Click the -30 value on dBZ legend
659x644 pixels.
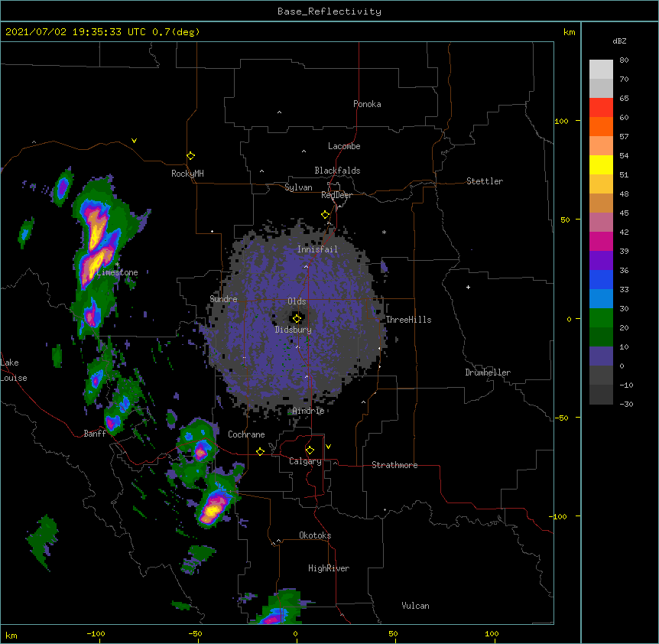626,404
